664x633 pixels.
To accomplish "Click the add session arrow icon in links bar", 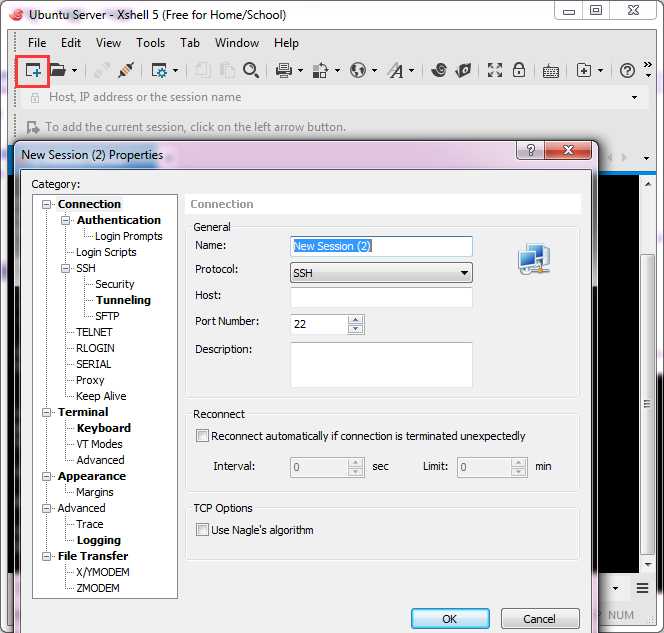I will click(33, 127).
